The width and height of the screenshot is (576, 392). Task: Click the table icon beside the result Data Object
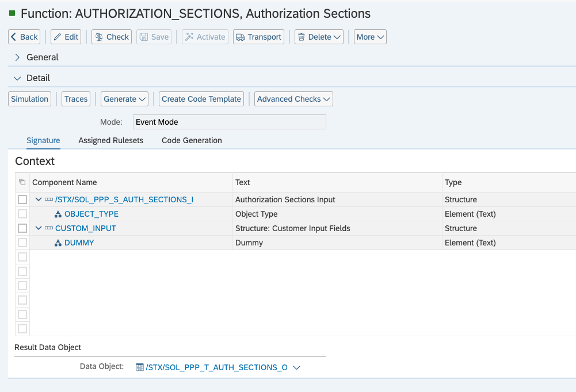click(139, 367)
